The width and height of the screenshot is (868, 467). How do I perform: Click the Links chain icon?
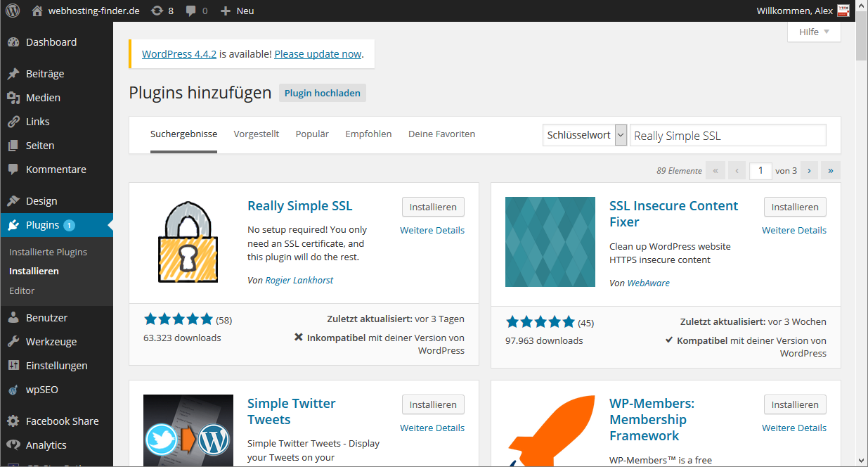pyautogui.click(x=13, y=122)
